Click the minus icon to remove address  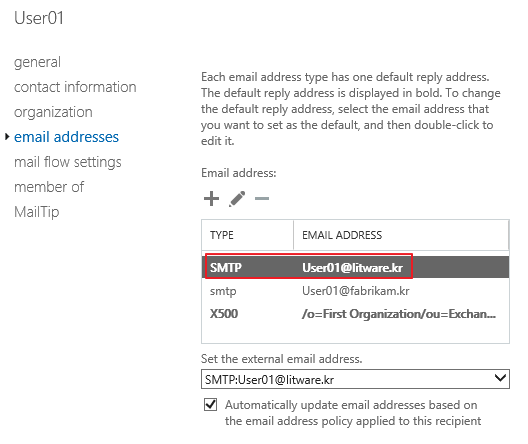[x=262, y=199]
